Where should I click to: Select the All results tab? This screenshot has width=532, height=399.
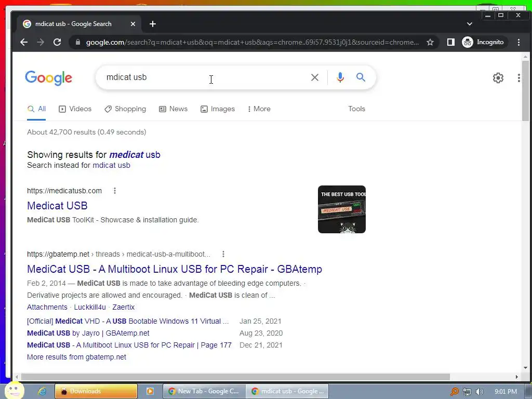click(x=37, y=109)
